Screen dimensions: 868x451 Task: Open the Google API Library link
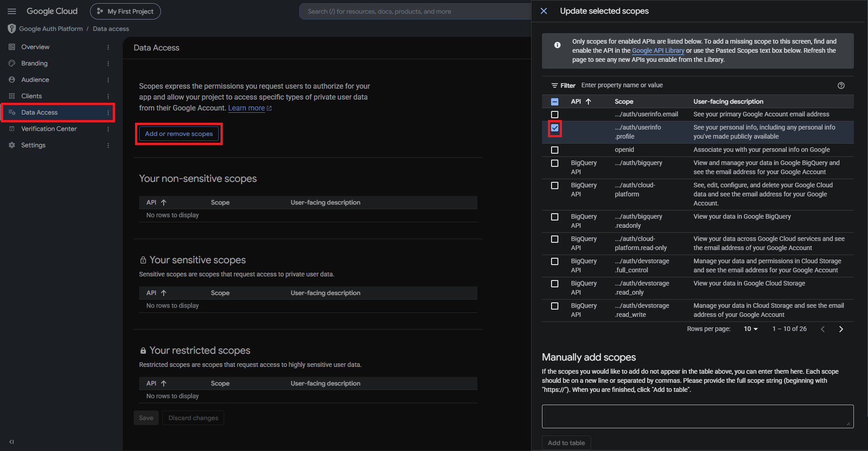(x=658, y=50)
